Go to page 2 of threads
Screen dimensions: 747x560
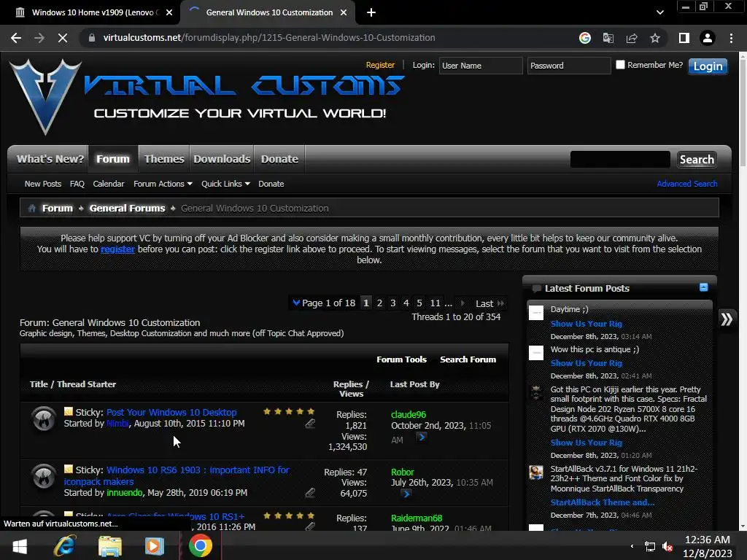click(379, 303)
